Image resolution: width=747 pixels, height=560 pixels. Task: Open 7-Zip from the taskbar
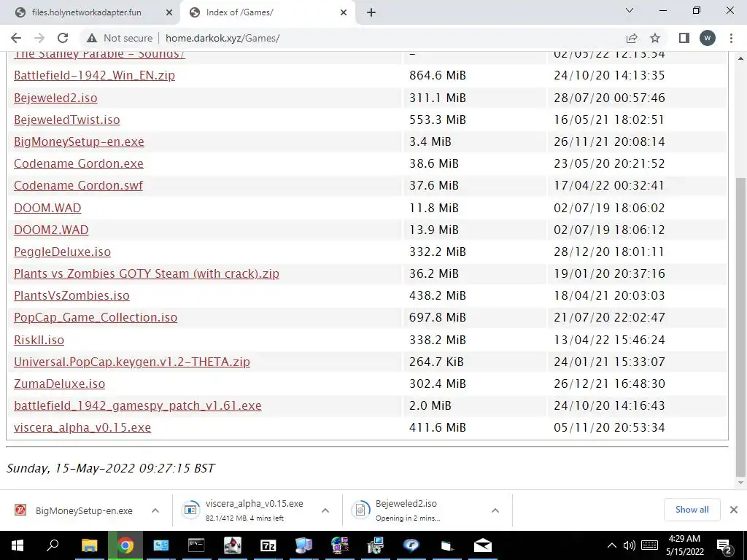click(x=268, y=545)
